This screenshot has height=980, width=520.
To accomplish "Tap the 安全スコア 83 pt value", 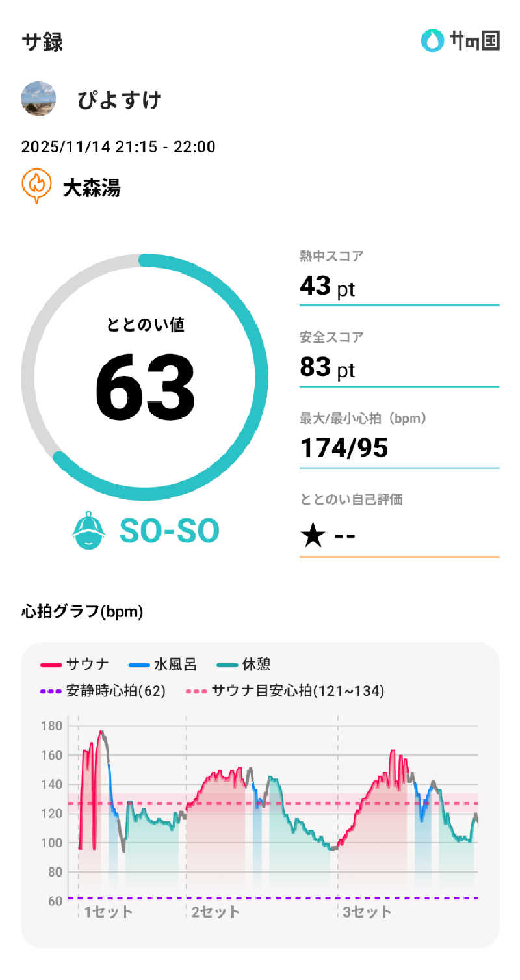I will [x=328, y=367].
